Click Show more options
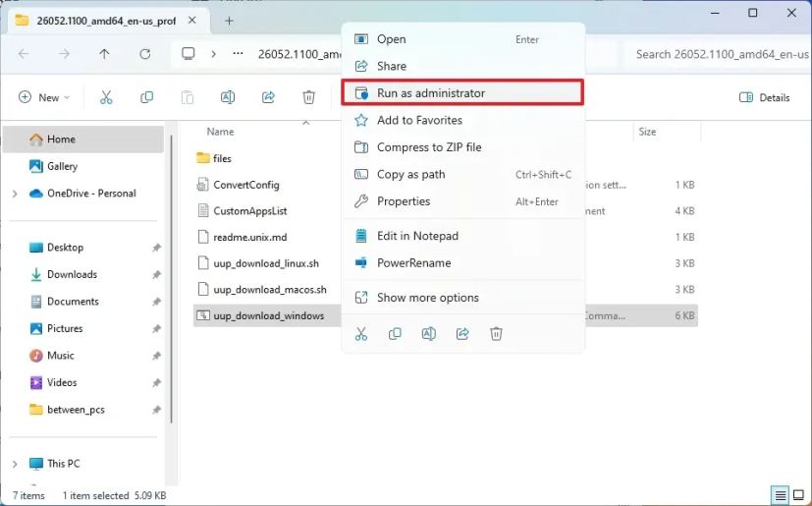This screenshot has height=506, width=812. click(x=463, y=298)
